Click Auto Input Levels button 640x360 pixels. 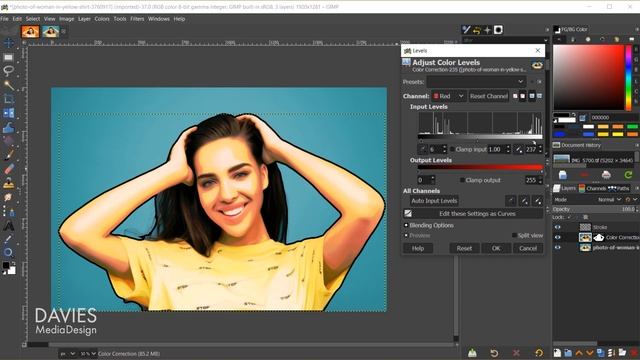(434, 201)
